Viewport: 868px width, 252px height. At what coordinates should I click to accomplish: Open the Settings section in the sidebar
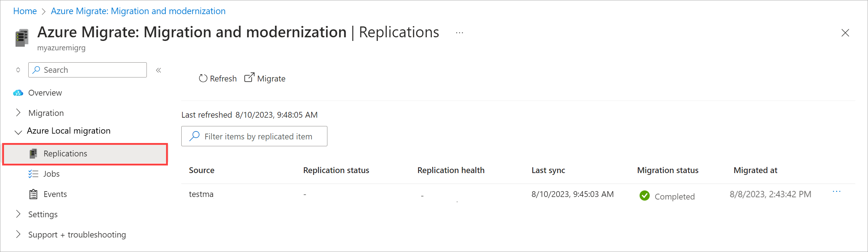[x=43, y=214]
